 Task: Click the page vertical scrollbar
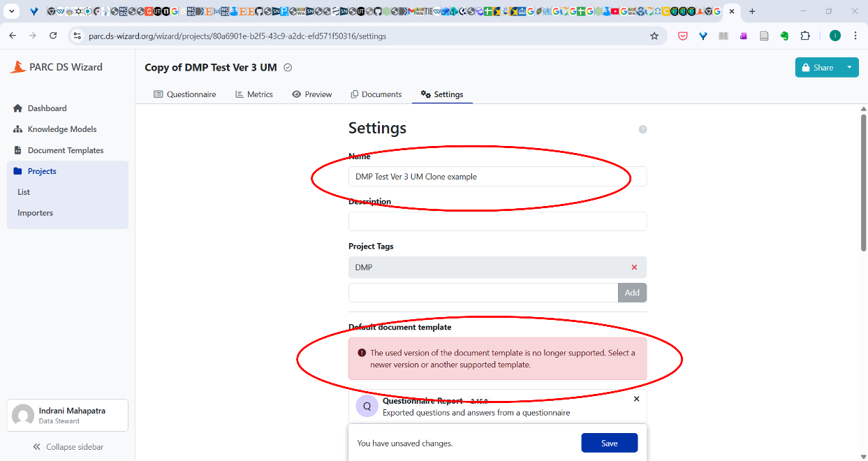click(x=863, y=182)
